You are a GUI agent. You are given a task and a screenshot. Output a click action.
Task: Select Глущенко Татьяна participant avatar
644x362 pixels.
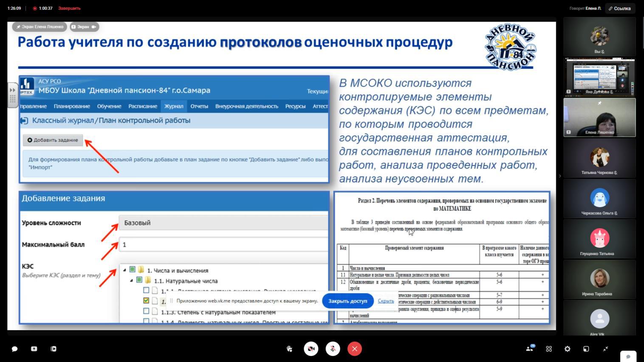click(x=599, y=238)
